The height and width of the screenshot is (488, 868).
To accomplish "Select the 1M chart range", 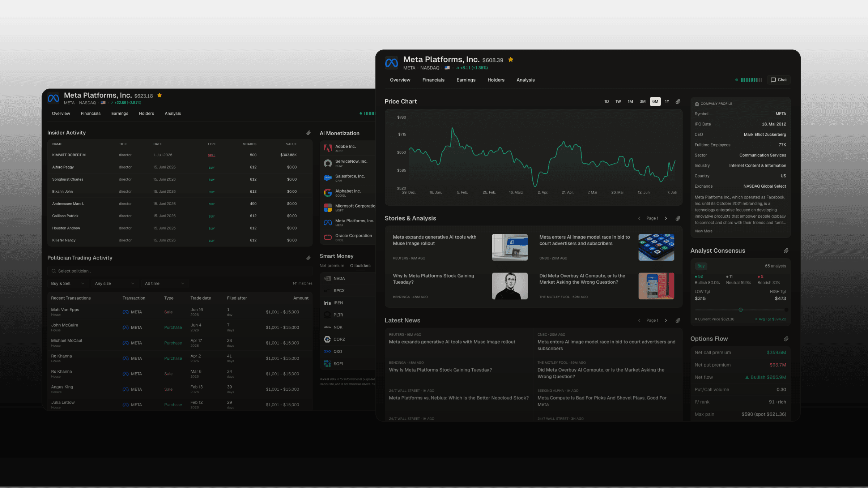I will point(630,102).
